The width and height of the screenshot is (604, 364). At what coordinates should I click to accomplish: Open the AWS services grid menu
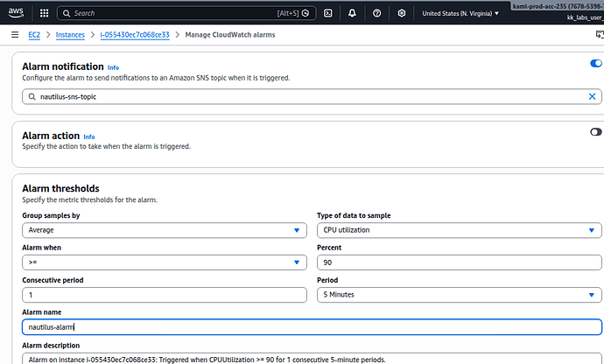44,13
